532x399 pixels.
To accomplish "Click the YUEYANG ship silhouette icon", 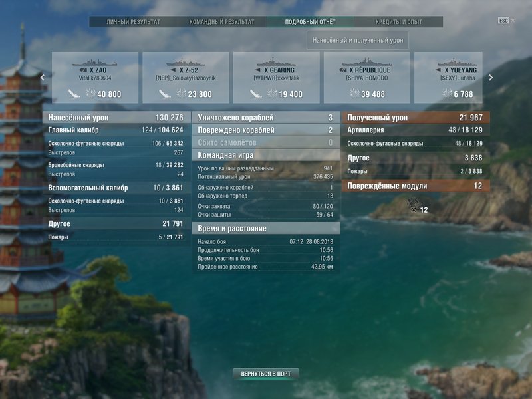I will (458, 62).
